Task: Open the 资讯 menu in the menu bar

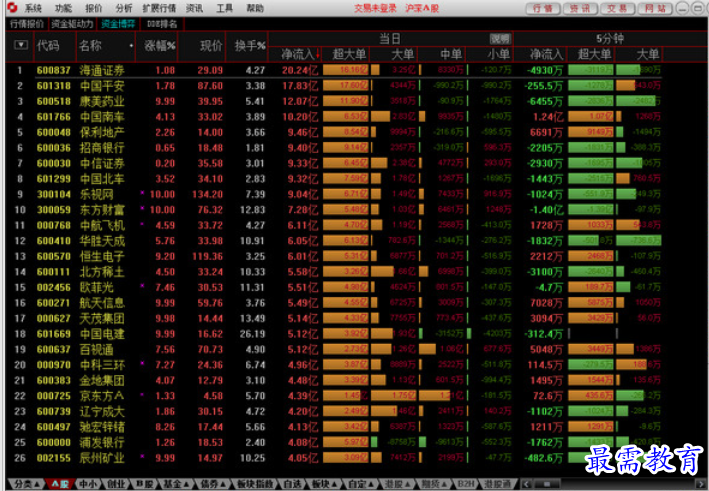Action: point(194,8)
